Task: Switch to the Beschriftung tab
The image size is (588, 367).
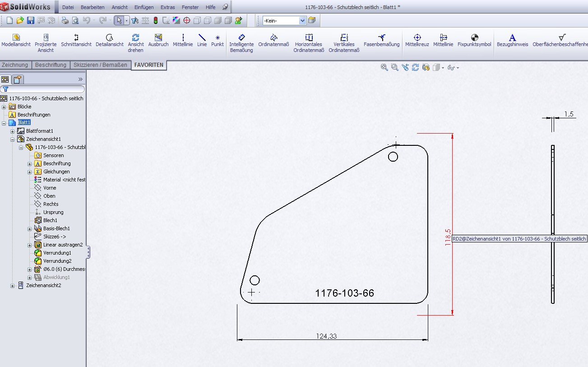Action: [51, 65]
